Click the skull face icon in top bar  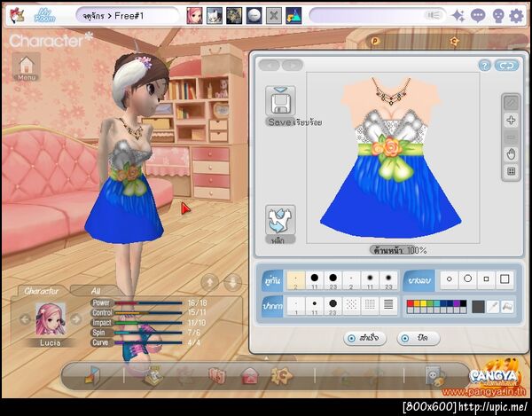coord(497,16)
